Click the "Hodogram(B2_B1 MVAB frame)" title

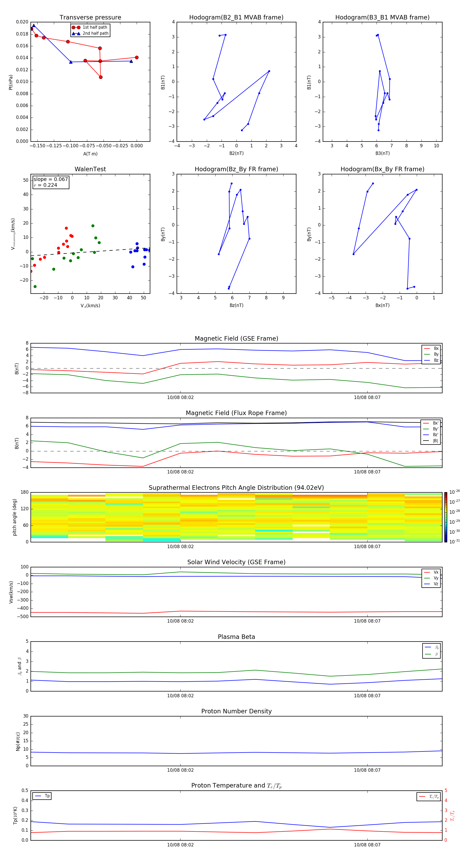(x=236, y=17)
